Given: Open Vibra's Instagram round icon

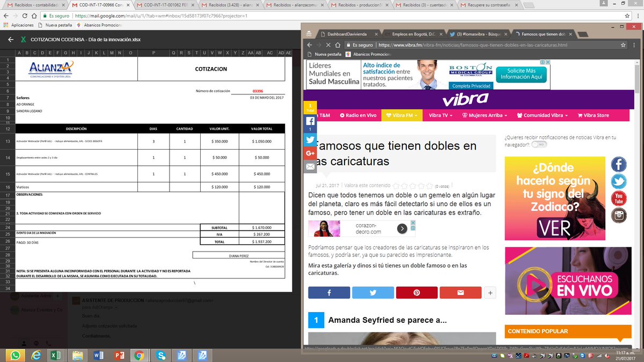Looking at the screenshot, I should click(619, 216).
